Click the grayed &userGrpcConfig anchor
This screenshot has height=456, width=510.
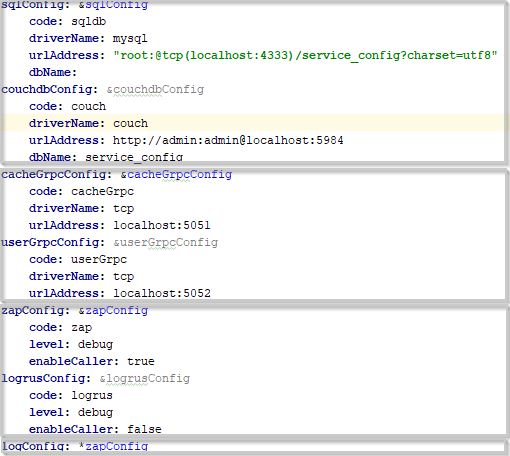point(166,243)
